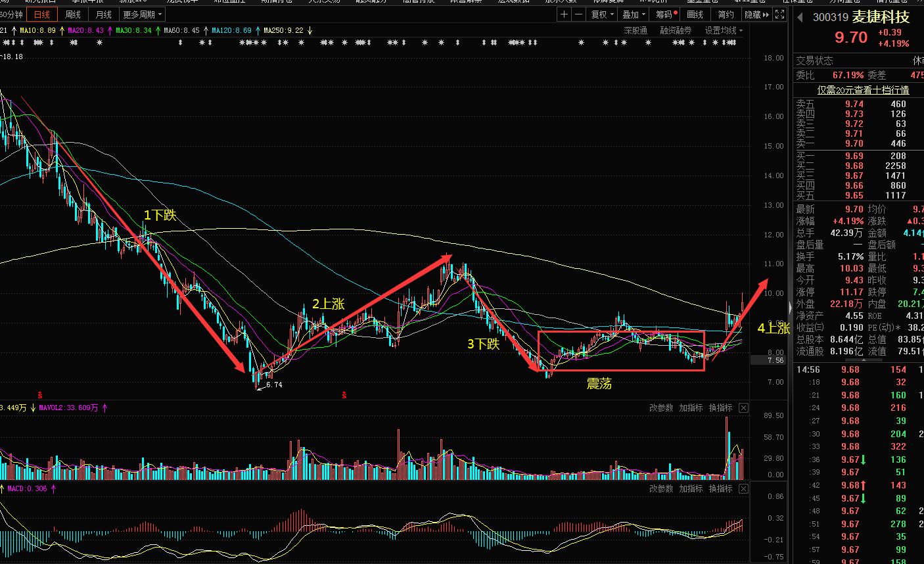Click the panel collapse handle beside the order book

[x=789, y=307]
